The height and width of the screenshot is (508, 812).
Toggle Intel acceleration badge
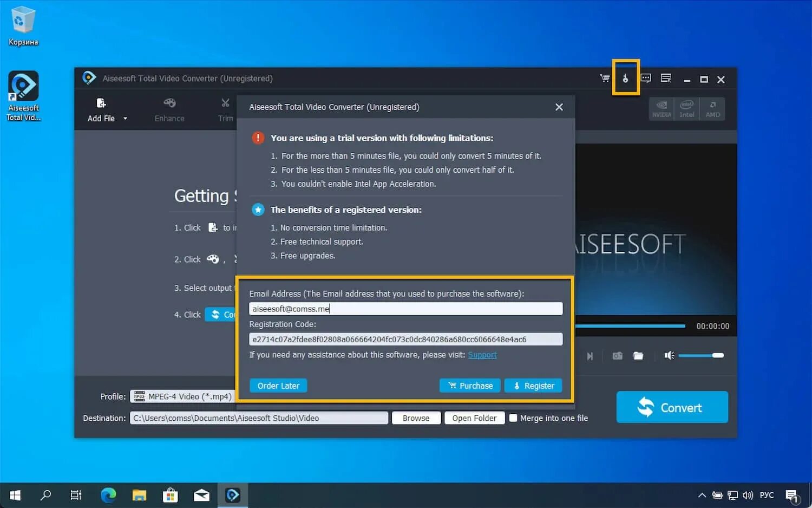(687, 108)
